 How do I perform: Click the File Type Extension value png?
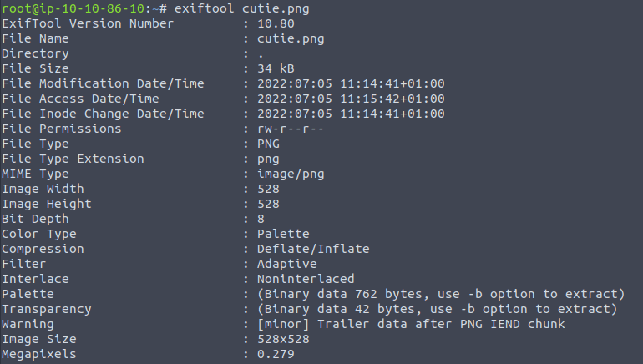(x=268, y=159)
